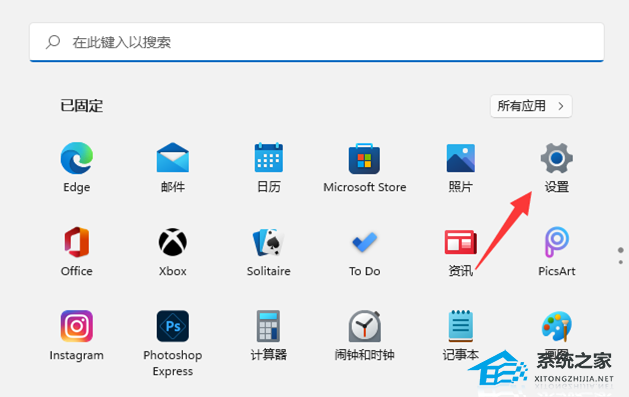Screen dimensions: 629x397
Task: Click the 所有应用 all apps button
Action: click(531, 106)
